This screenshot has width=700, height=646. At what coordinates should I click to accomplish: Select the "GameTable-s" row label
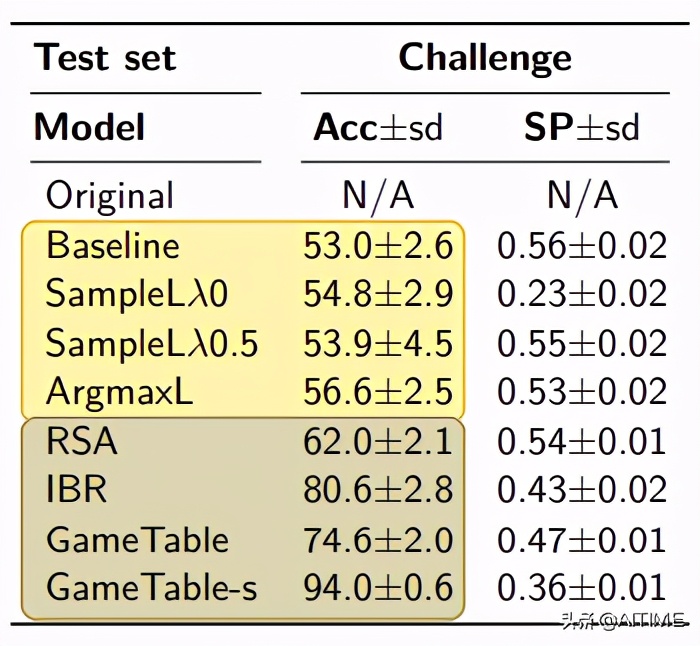pos(151,588)
